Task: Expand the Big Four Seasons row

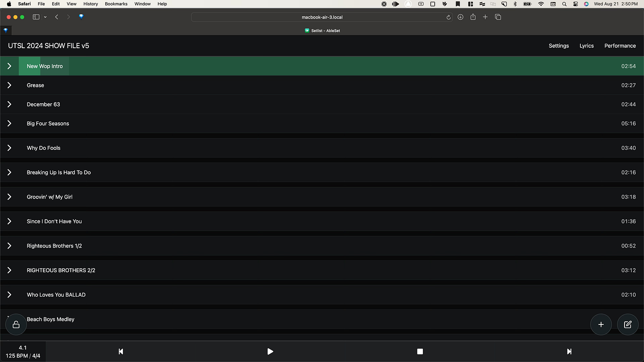Action: 9,123
